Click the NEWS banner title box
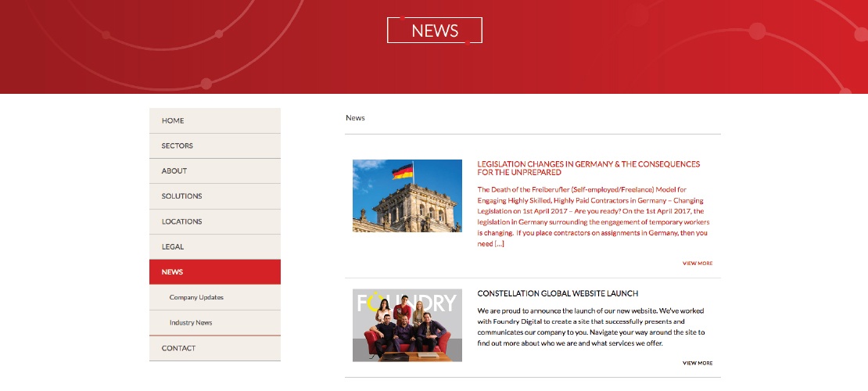The width and height of the screenshot is (868, 391). [x=435, y=30]
